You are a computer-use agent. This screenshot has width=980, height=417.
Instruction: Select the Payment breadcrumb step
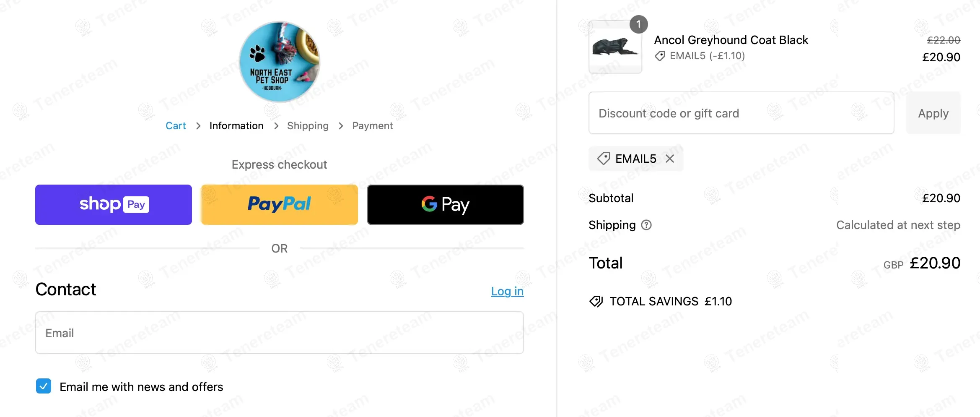pyautogui.click(x=372, y=126)
